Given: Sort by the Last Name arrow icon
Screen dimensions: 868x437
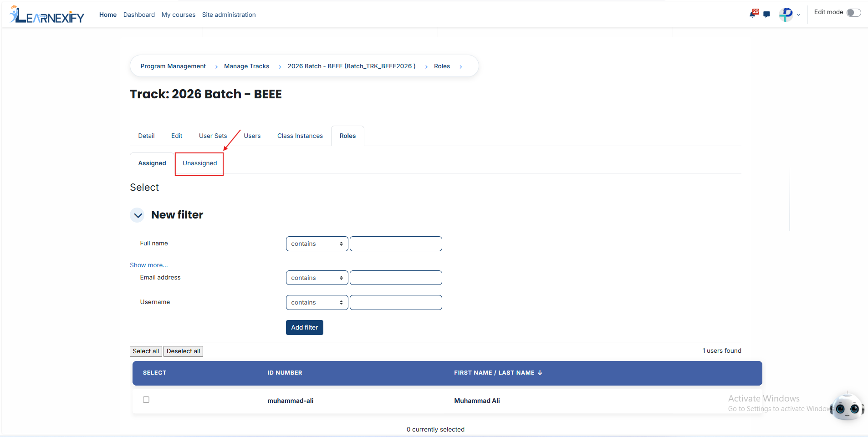Looking at the screenshot, I should [540, 373].
